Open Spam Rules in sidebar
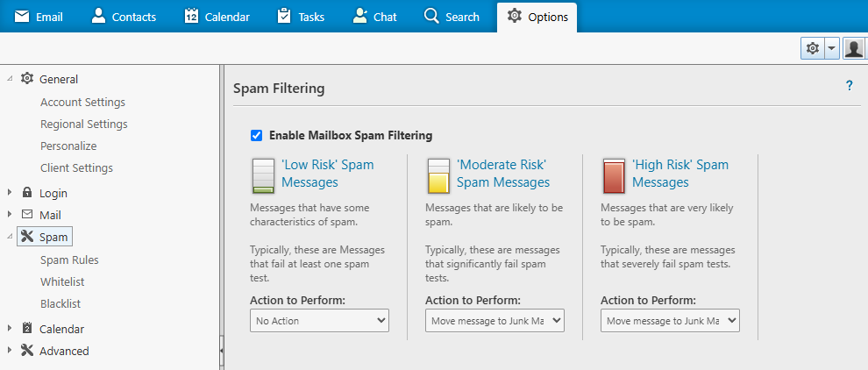 (x=70, y=260)
